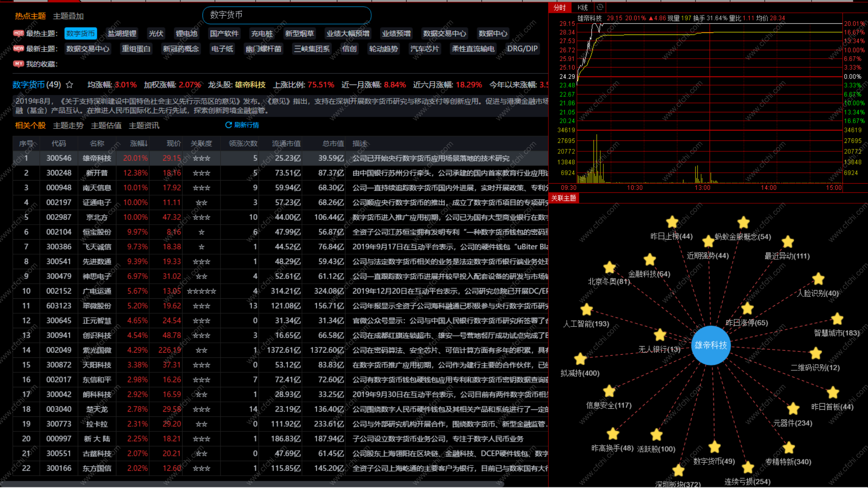Click the star node for 人工智能(193)
Image resolution: width=868 pixels, height=488 pixels.
(x=586, y=309)
